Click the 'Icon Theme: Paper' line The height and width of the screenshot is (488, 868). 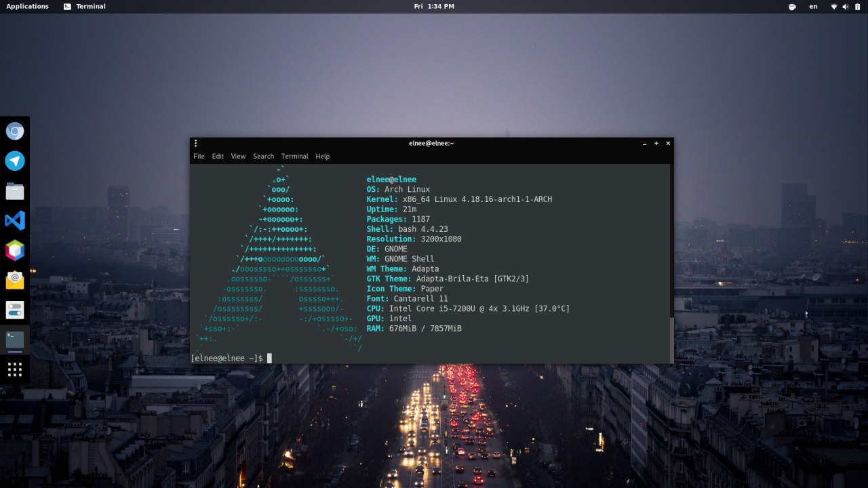click(405, 289)
